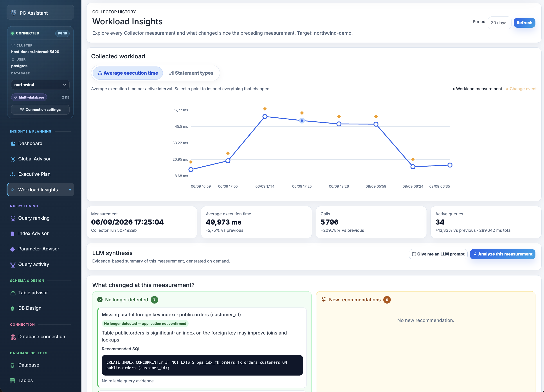The height and width of the screenshot is (392, 544).
Task: Click the Multi-database badge
Action: (29, 97)
